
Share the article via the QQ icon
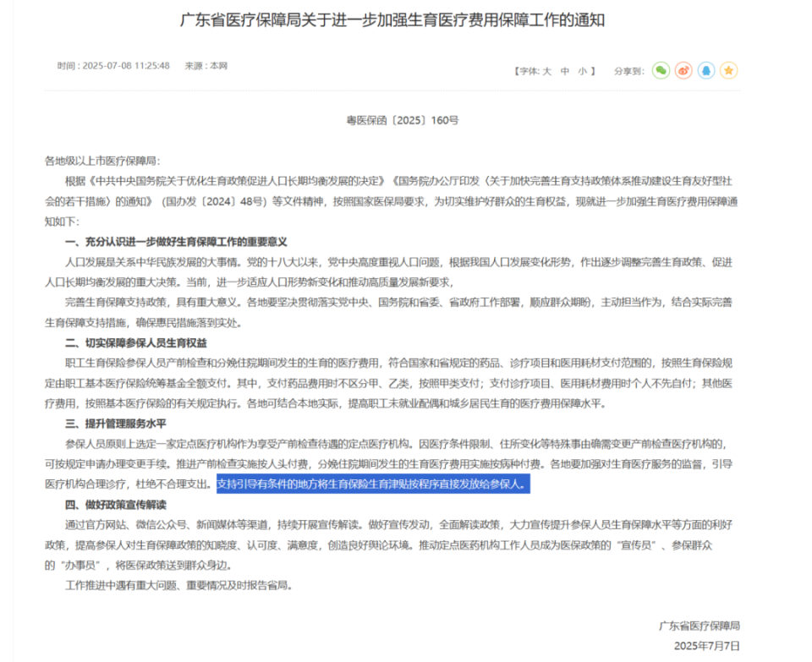(707, 71)
